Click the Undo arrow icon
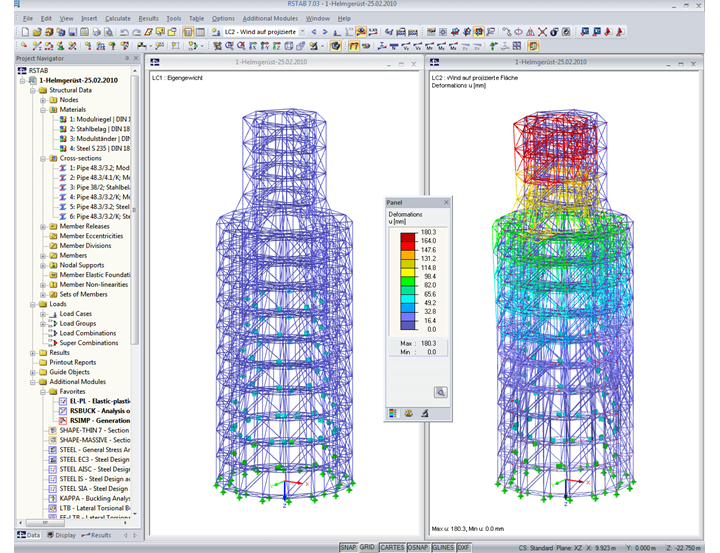This screenshot has height=553, width=720. point(124,32)
